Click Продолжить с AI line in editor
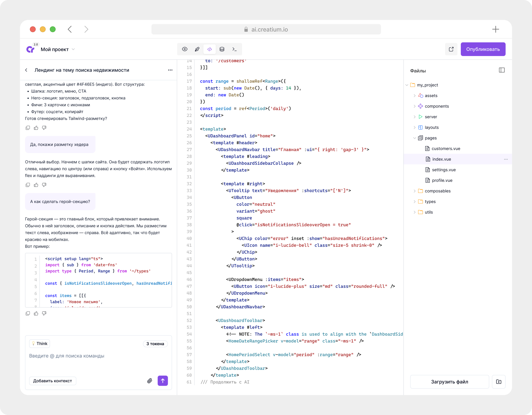This screenshot has height=415, width=532. tap(225, 382)
